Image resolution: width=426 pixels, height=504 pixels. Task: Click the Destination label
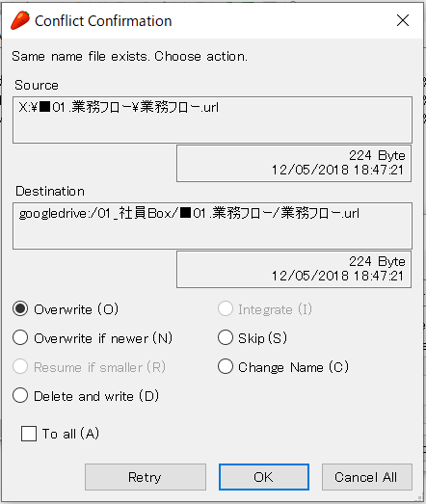[x=50, y=191]
